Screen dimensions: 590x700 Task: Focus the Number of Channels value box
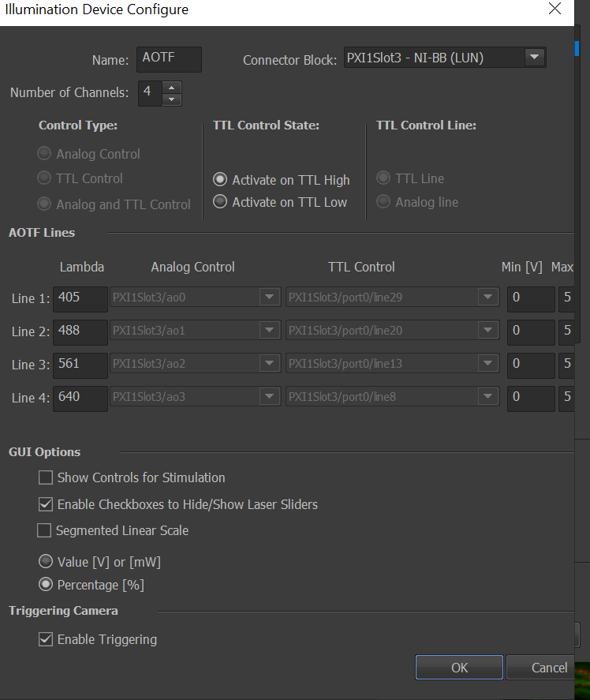click(149, 92)
